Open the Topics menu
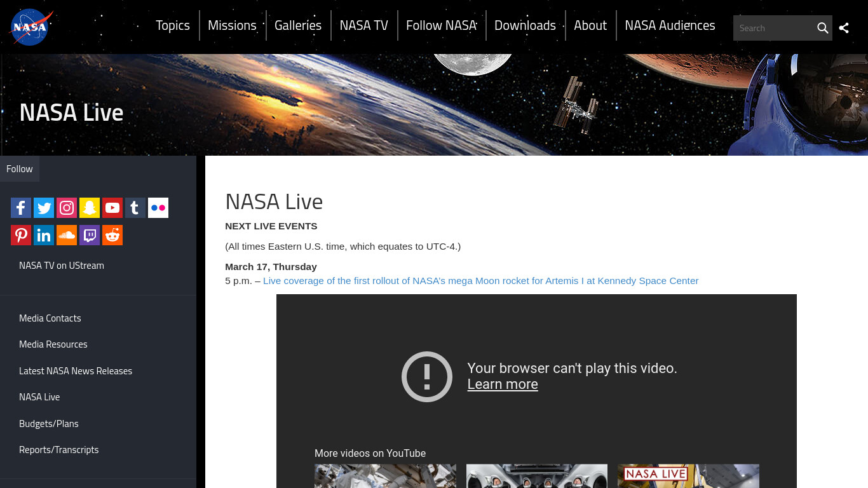Image resolution: width=868 pixels, height=488 pixels. pyautogui.click(x=173, y=25)
